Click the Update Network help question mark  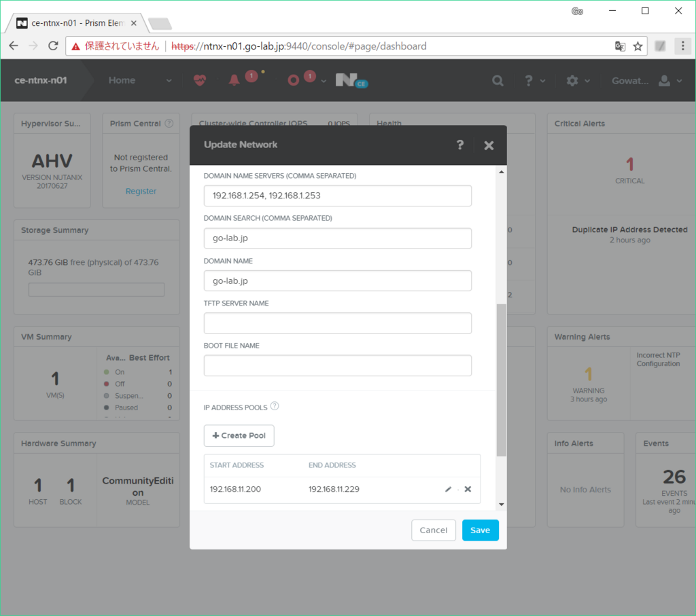460,145
